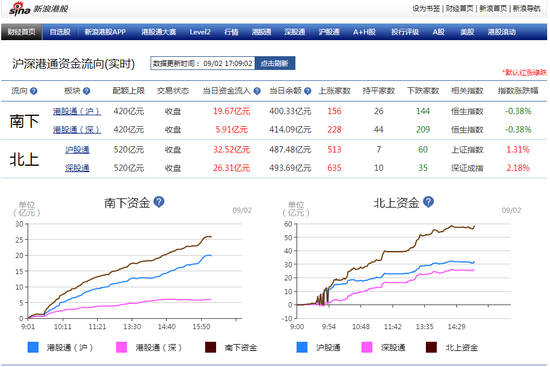The height and width of the screenshot is (367, 550).
Task: Click the help icon next to 板块
Action: pyautogui.click(x=86, y=91)
